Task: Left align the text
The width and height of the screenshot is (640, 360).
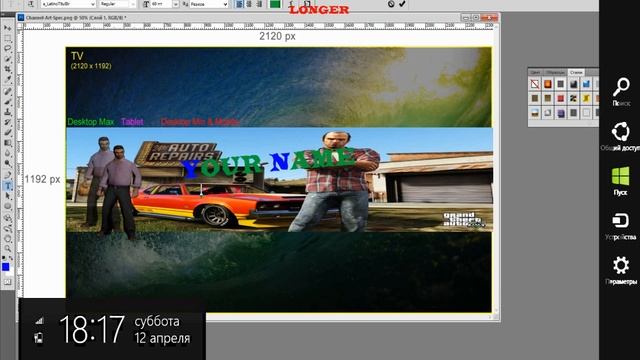Action: (x=239, y=4)
